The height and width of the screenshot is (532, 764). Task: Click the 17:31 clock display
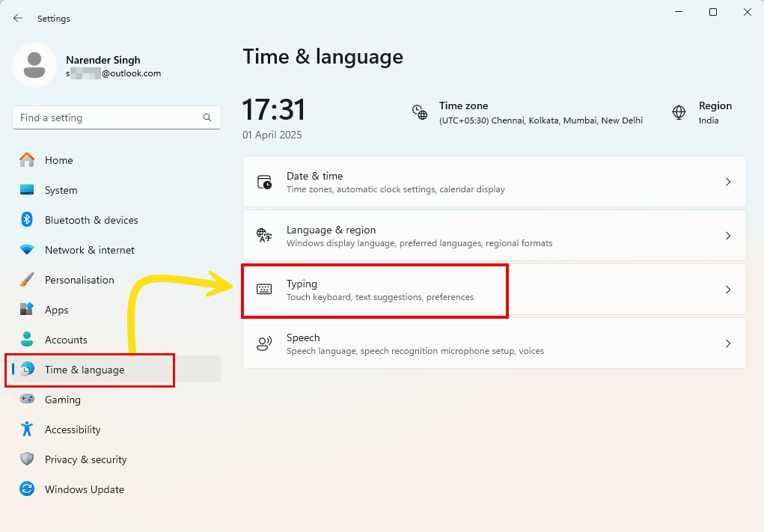click(x=273, y=109)
